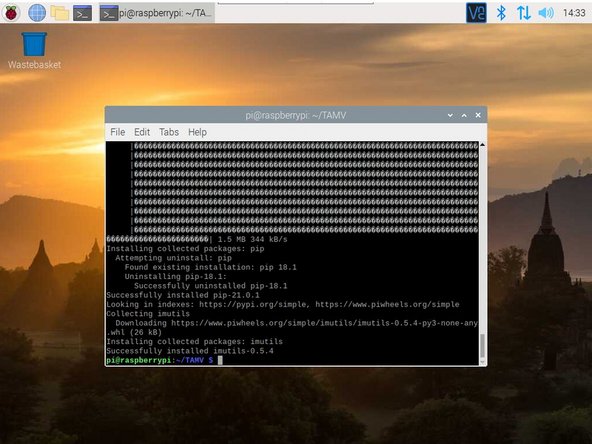The width and height of the screenshot is (592, 444).
Task: Click the 'Successfully uninstalled pip-18.1' line
Action: pos(211,286)
